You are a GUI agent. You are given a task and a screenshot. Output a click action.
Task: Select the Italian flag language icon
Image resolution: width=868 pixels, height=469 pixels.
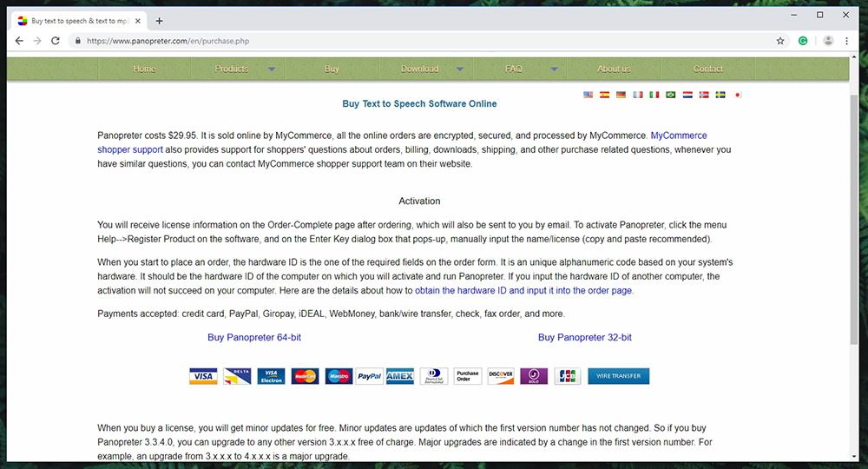point(654,95)
